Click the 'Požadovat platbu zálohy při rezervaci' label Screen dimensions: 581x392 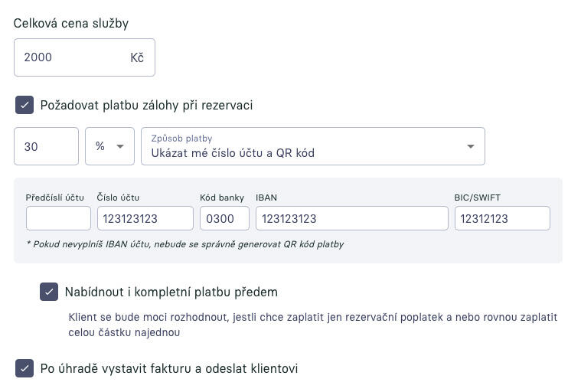(146, 105)
